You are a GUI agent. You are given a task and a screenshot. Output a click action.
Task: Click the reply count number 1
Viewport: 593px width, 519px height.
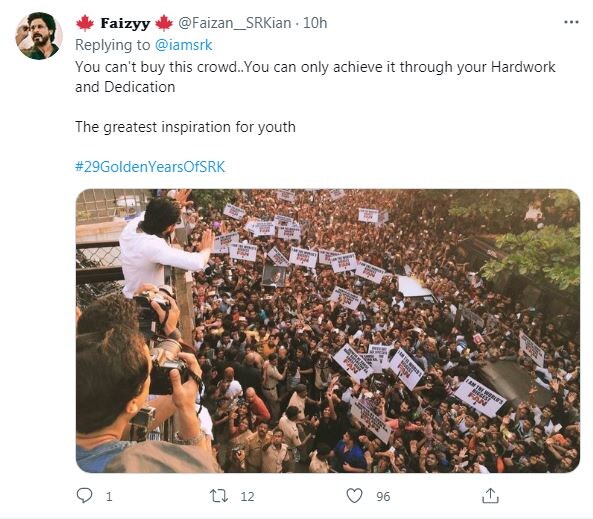click(x=109, y=496)
